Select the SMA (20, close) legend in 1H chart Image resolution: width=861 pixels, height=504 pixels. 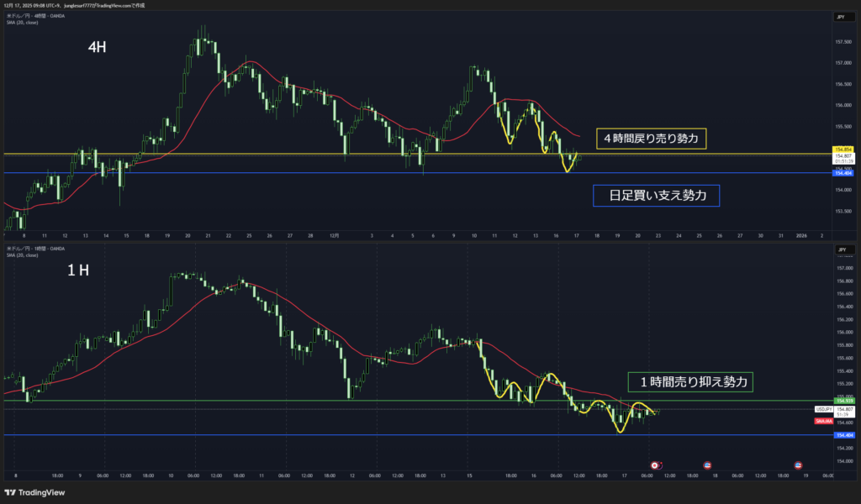pos(23,256)
